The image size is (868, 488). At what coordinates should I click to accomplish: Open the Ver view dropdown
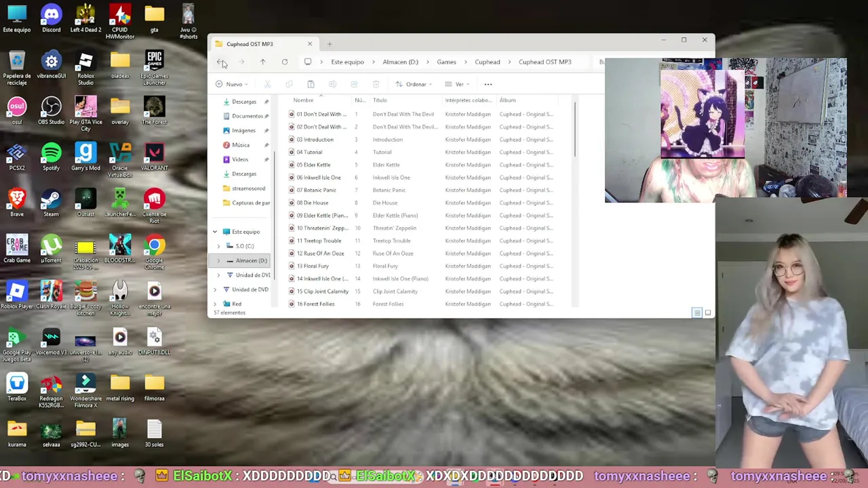(x=457, y=84)
